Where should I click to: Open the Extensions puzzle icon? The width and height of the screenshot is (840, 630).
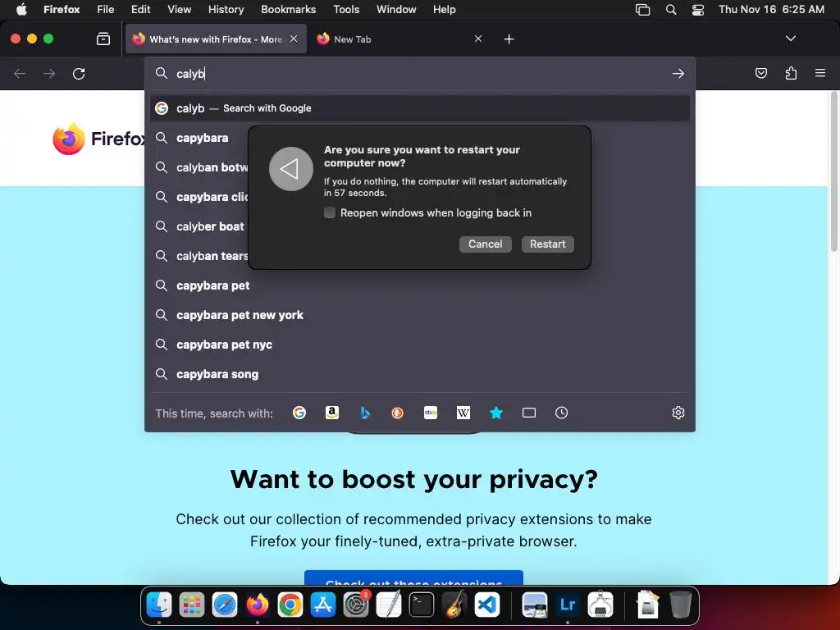click(791, 73)
